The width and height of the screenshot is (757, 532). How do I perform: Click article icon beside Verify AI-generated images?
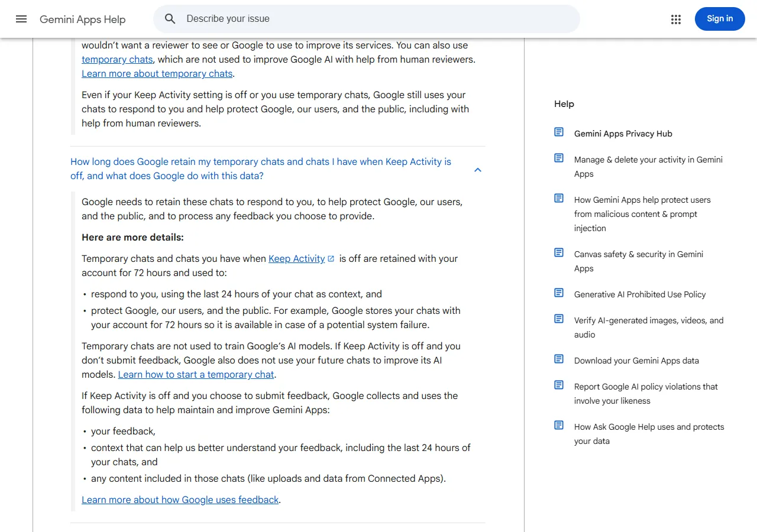coord(559,319)
